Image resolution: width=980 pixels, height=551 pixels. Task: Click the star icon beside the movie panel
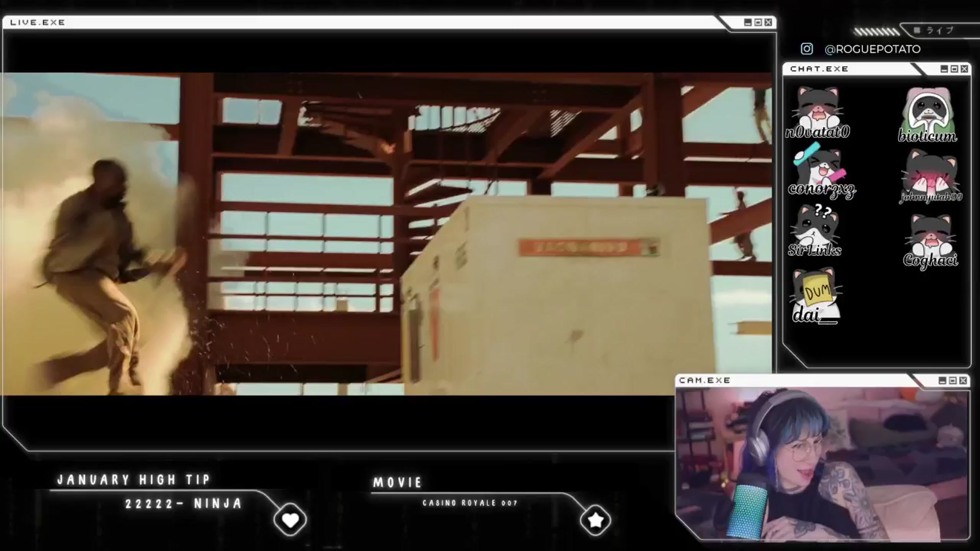(x=595, y=520)
